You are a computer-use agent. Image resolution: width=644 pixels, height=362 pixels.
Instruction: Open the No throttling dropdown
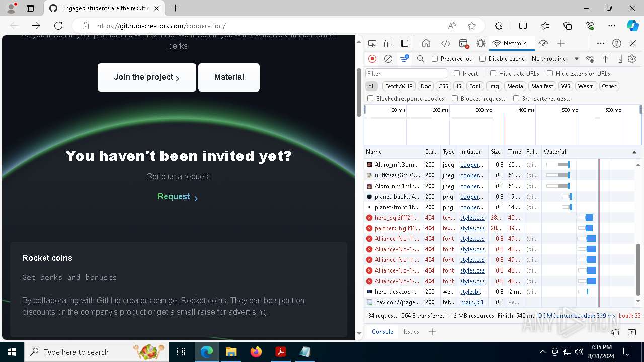click(x=555, y=59)
